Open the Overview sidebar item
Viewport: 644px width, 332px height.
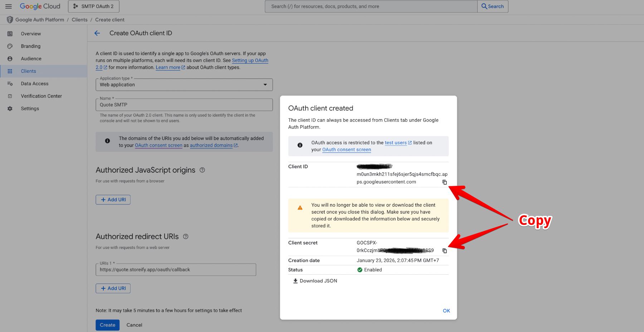coord(31,34)
